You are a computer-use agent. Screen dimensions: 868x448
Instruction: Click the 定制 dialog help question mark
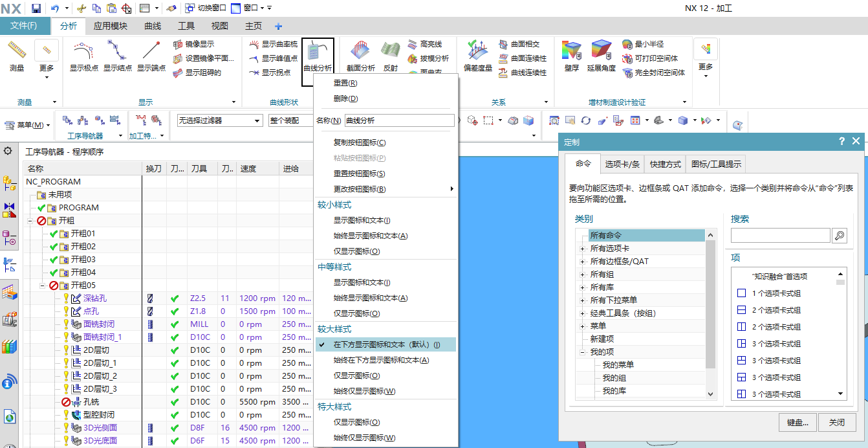pos(841,141)
